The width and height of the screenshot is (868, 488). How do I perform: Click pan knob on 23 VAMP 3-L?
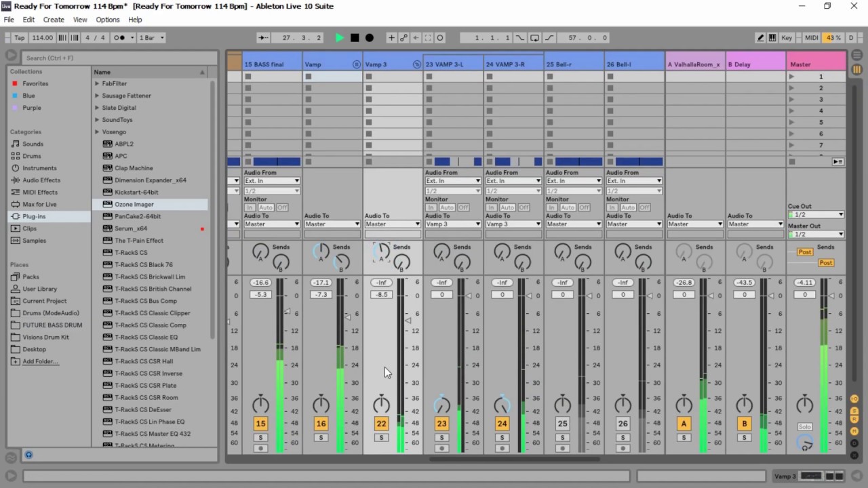click(441, 405)
